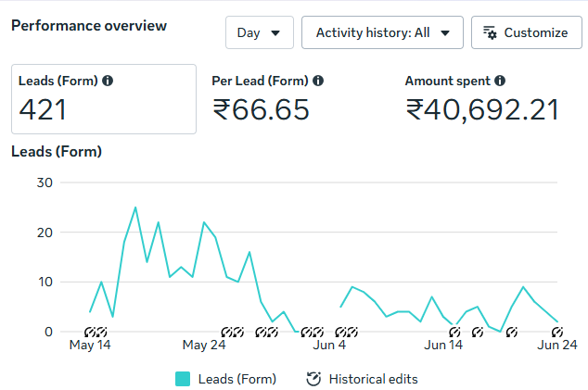Click the historical edit marker below Jun 24

pos(557,332)
